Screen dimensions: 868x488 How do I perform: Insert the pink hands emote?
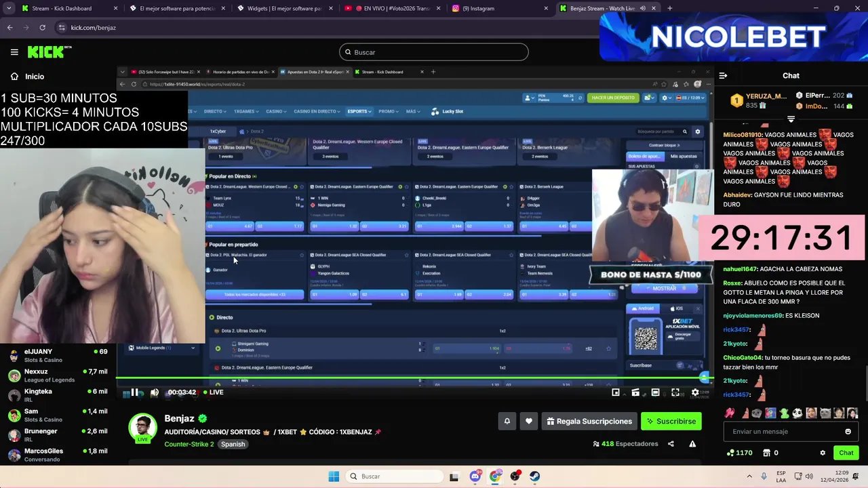(x=730, y=413)
